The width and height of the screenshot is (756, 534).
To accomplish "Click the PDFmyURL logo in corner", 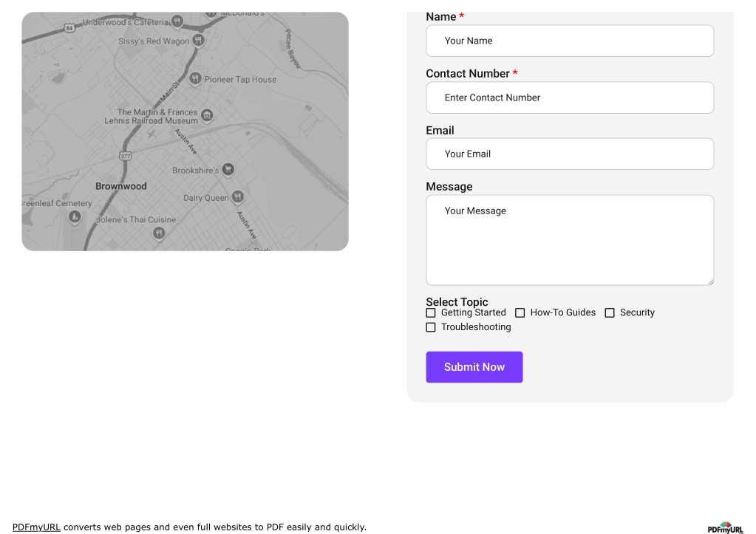I will (x=725, y=528).
